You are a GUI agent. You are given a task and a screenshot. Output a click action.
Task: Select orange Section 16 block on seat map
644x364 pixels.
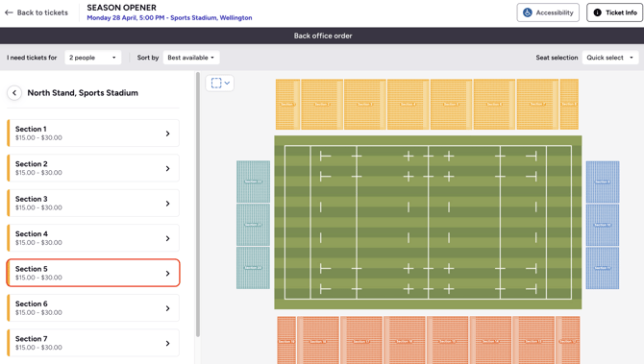coord(405,340)
